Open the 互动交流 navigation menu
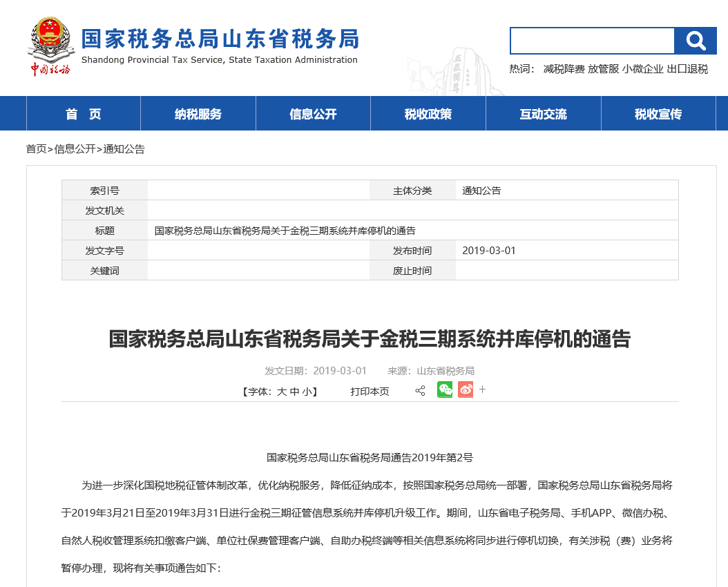Viewport: 728px width, 587px height. coord(543,114)
